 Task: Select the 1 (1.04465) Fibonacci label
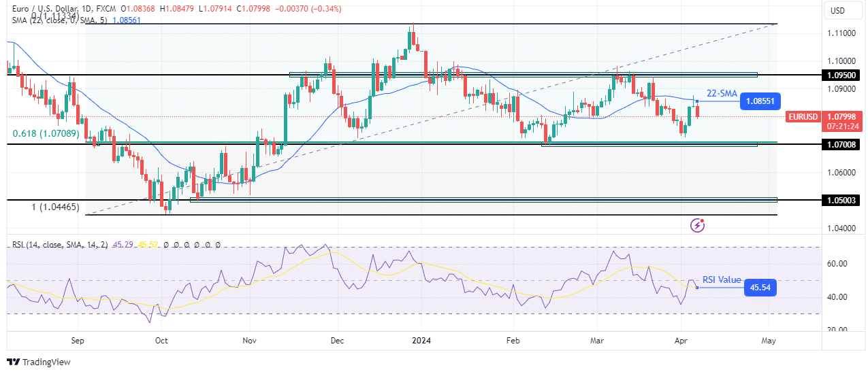tap(46, 205)
